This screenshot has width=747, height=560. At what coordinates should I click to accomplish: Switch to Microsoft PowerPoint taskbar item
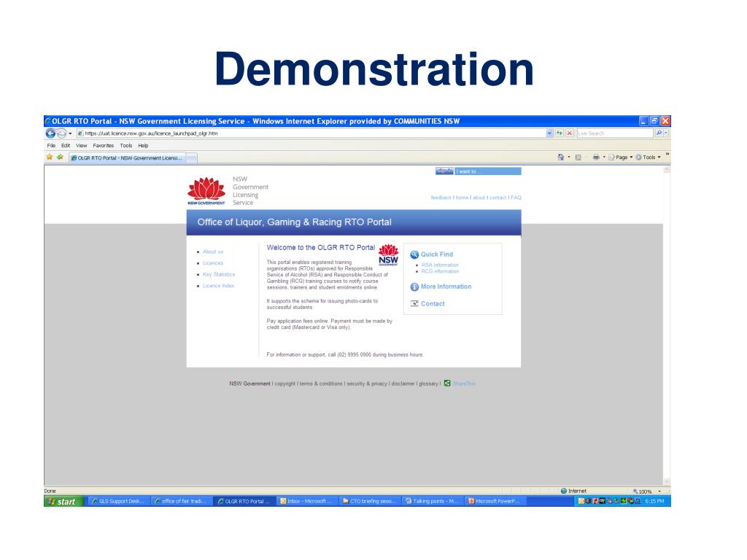tap(495, 501)
